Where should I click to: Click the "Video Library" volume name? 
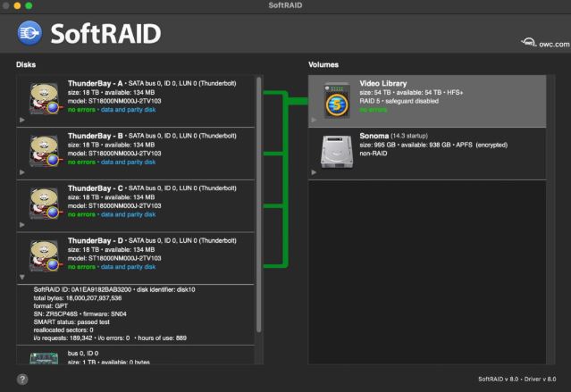tap(383, 83)
